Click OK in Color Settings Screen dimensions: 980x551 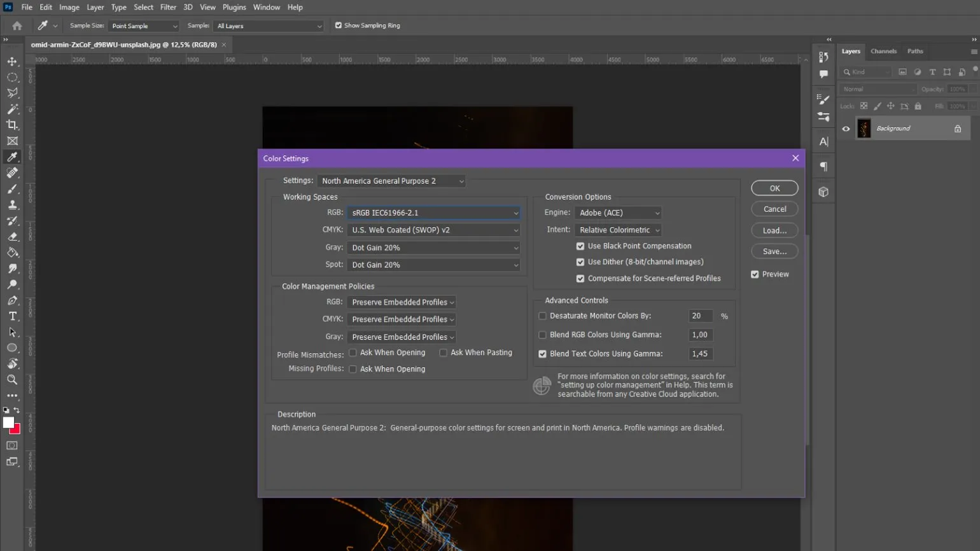click(x=774, y=188)
